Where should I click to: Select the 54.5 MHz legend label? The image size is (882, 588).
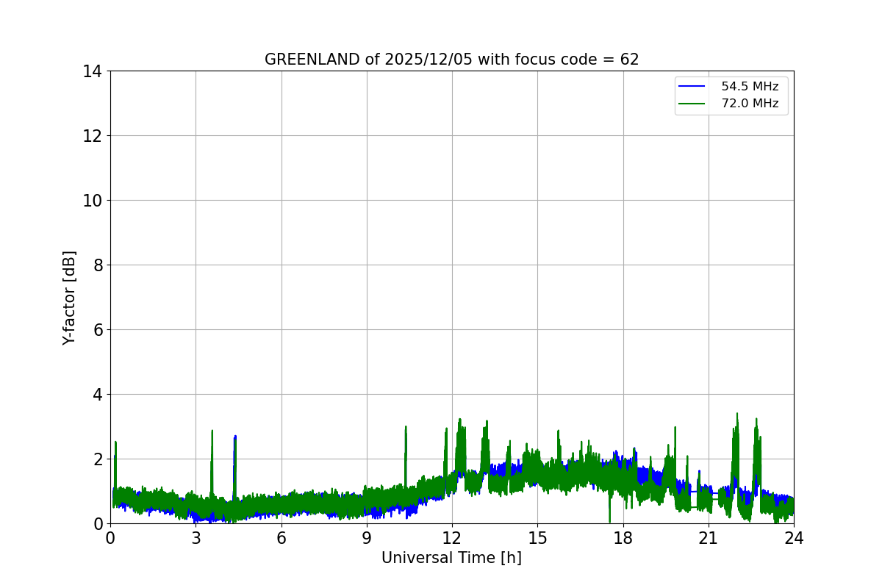pyautogui.click(x=750, y=86)
